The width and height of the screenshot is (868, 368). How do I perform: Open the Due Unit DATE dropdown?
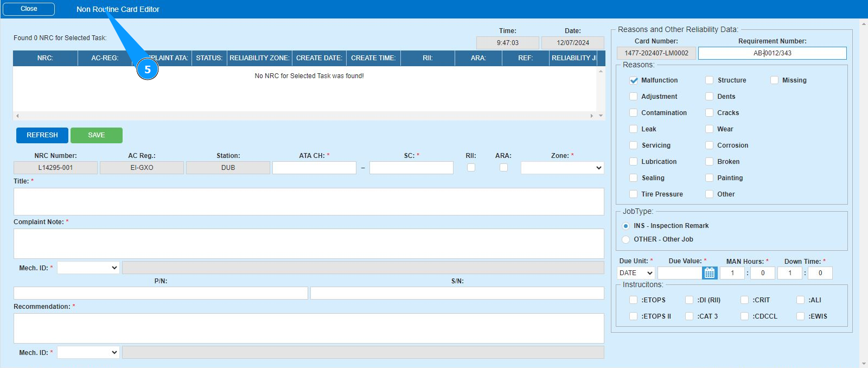click(x=636, y=273)
